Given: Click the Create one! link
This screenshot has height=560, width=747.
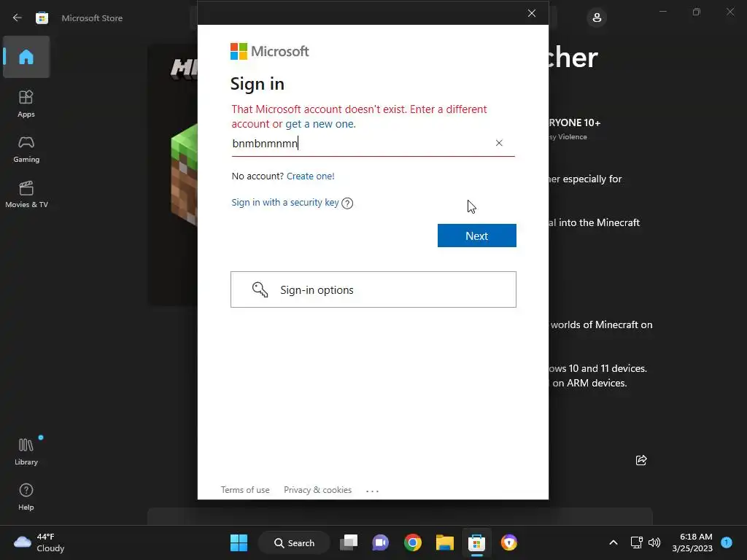Looking at the screenshot, I should [x=311, y=176].
